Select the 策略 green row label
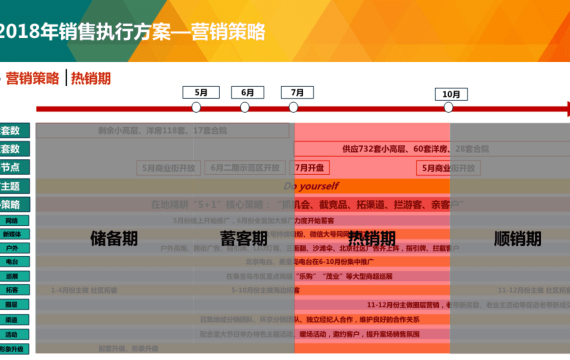This screenshot has height=360, width=570. pos(15,204)
